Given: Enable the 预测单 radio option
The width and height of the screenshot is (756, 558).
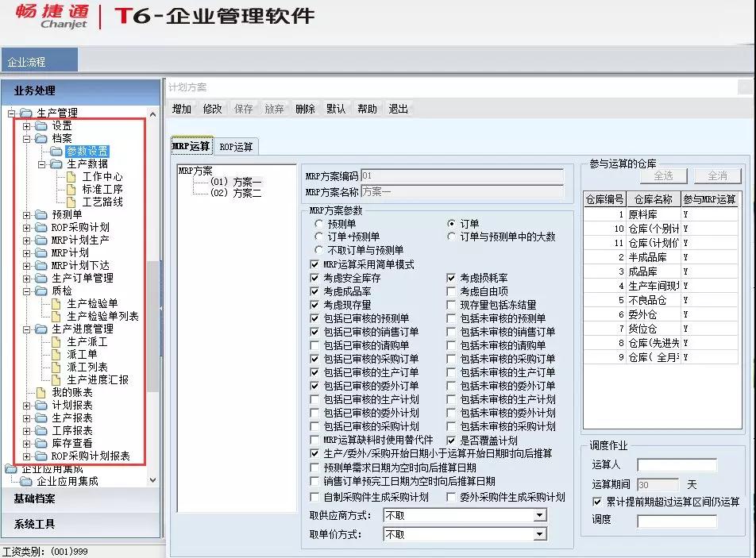Looking at the screenshot, I should click(318, 224).
